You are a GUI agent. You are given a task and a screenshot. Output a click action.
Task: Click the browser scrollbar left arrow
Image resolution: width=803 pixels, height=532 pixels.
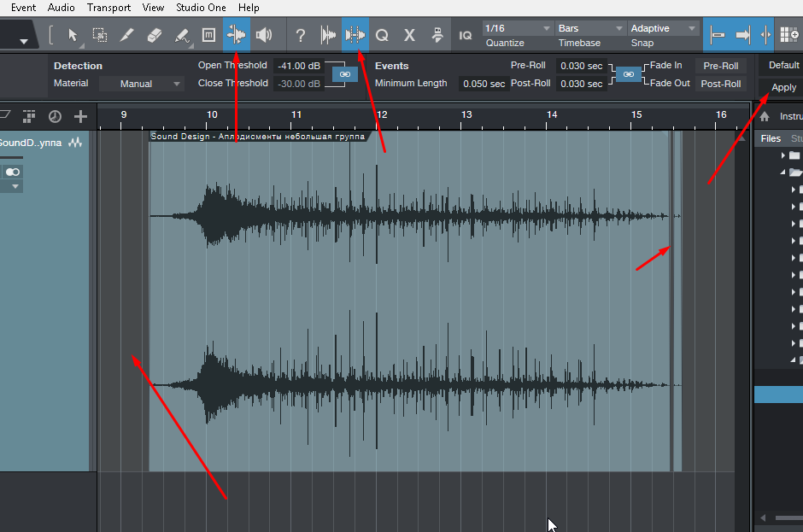[x=763, y=517]
